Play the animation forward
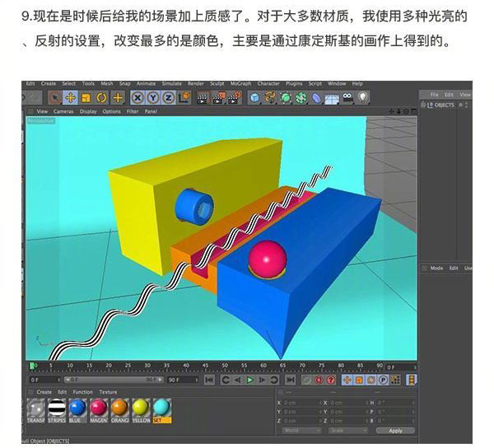The image size is (494, 448). coord(249,380)
